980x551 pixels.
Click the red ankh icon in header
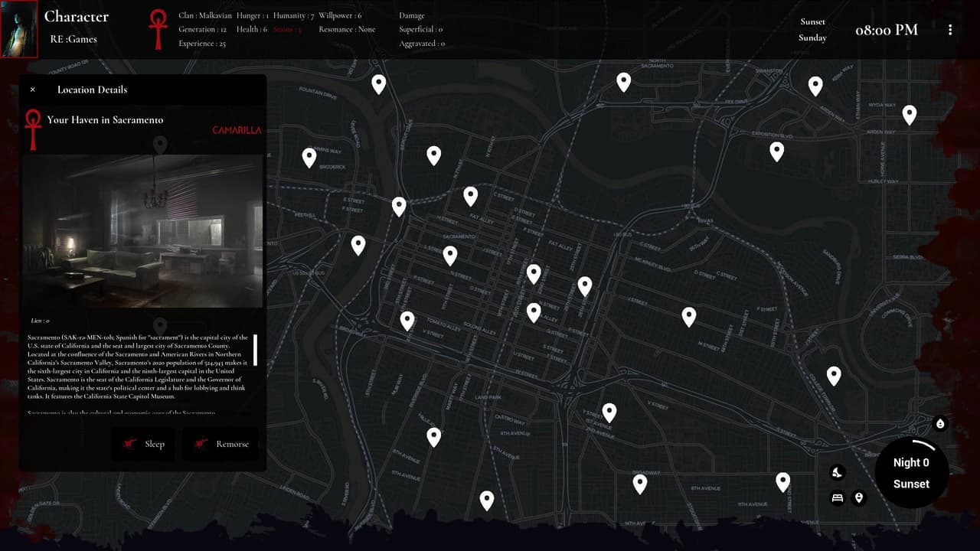pyautogui.click(x=158, y=29)
